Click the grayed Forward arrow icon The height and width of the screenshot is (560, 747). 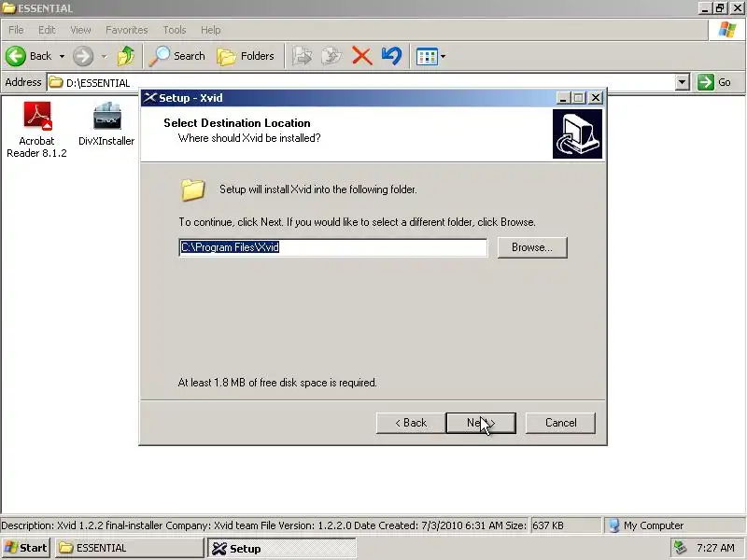coord(83,56)
